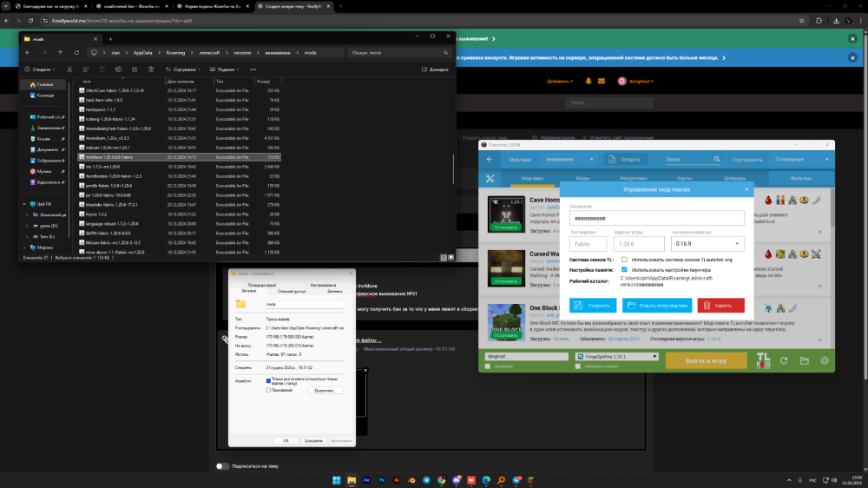The image size is (868, 488).
Task: Click the Explorer Up arrow button
Action: click(x=61, y=53)
